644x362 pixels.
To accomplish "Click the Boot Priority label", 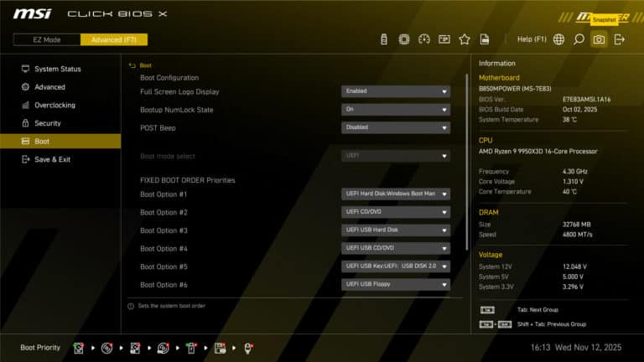I will coord(40,348).
